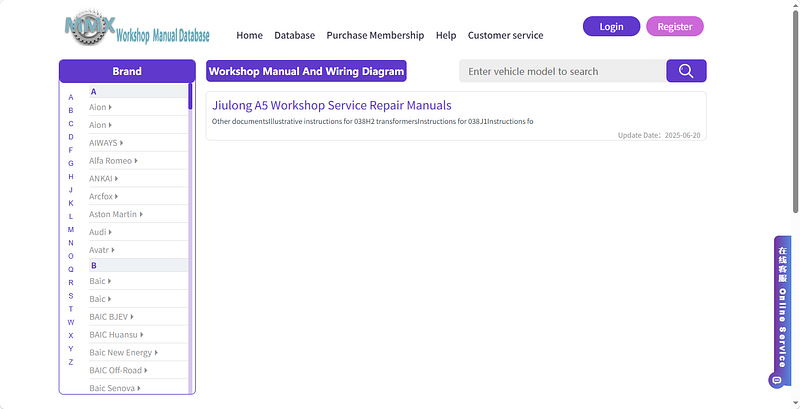This screenshot has width=800, height=409.
Task: Open Customer service page
Action: click(x=506, y=35)
